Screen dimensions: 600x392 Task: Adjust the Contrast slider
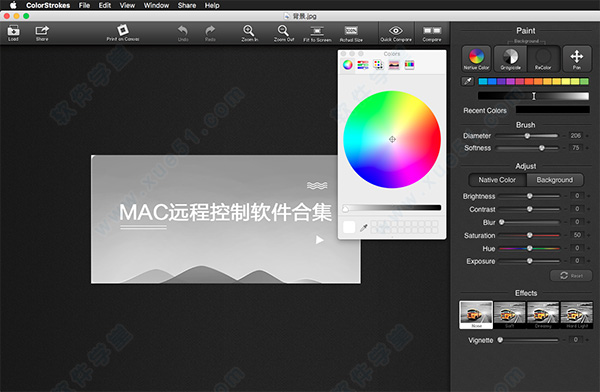(529, 209)
